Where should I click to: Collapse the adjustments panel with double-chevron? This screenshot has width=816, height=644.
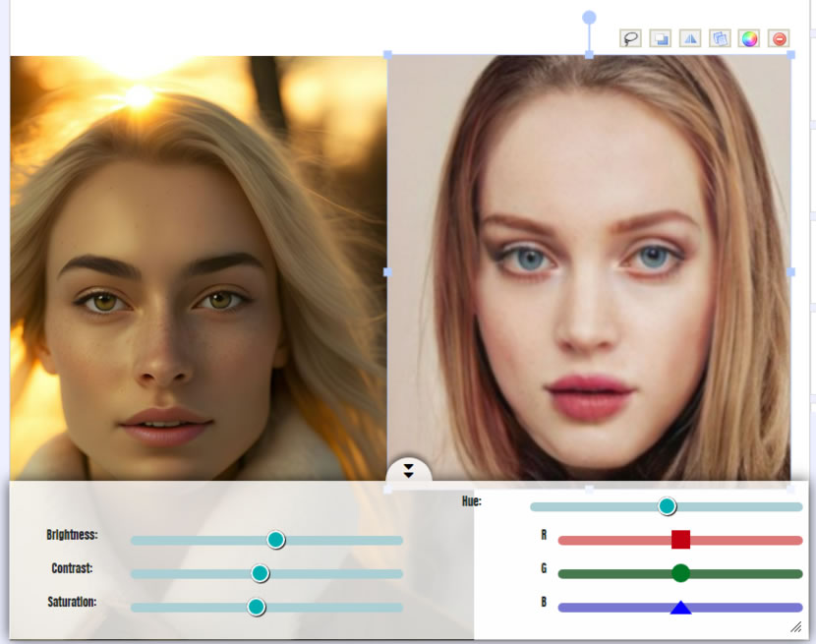point(409,470)
